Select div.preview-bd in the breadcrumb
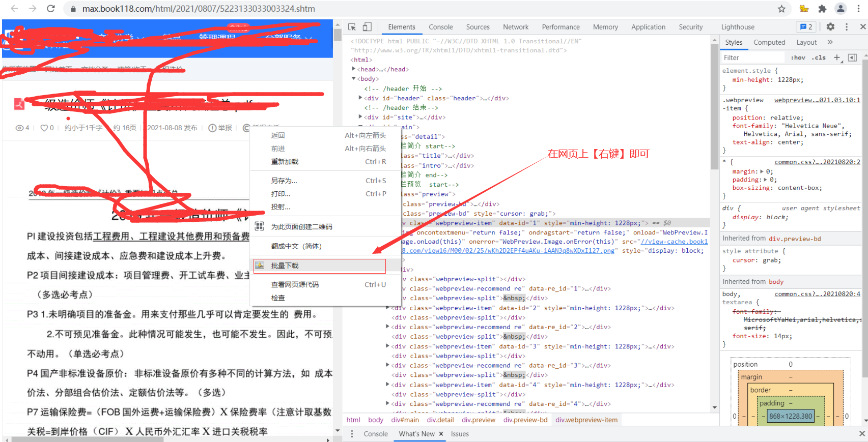 (525, 420)
